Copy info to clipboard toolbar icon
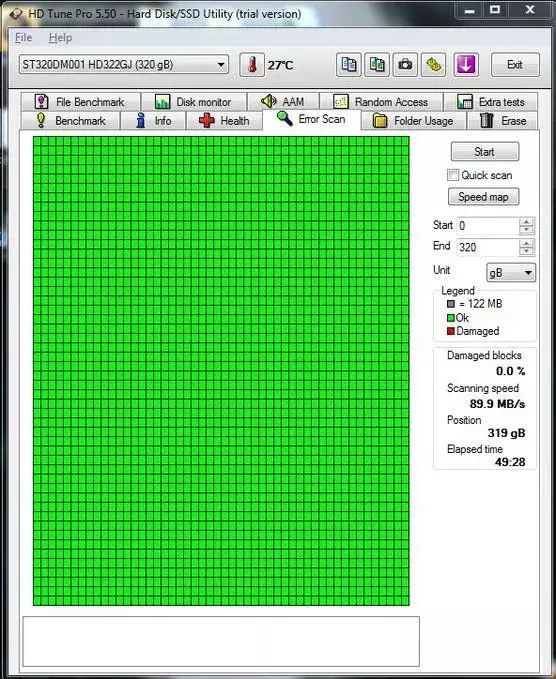This screenshot has height=679, width=556. pyautogui.click(x=349, y=65)
